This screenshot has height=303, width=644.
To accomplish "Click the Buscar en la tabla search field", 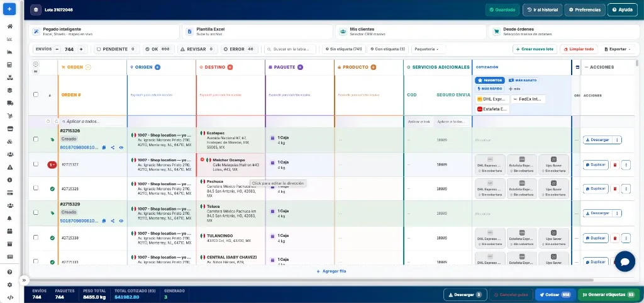I will 291,49.
